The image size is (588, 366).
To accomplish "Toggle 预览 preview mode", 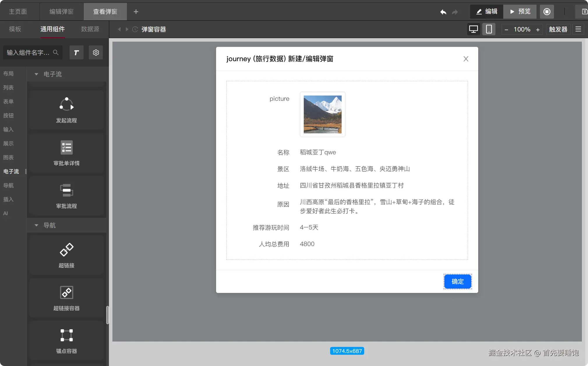I will [520, 12].
